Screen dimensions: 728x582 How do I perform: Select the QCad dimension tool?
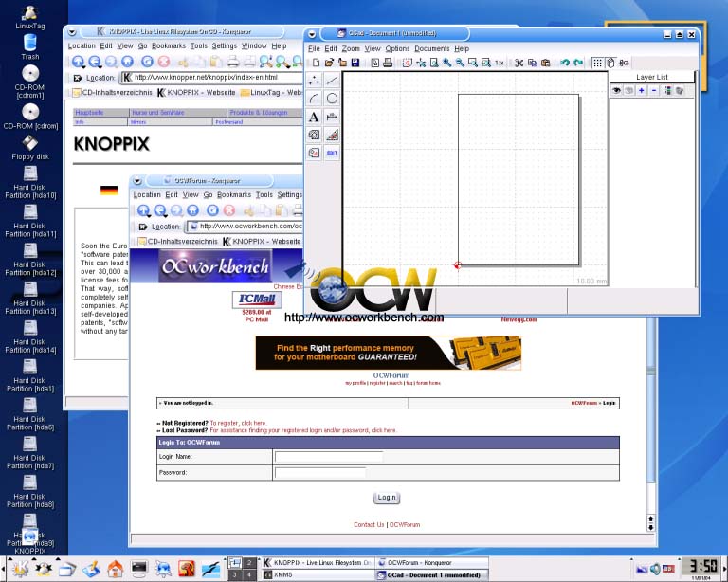332,117
